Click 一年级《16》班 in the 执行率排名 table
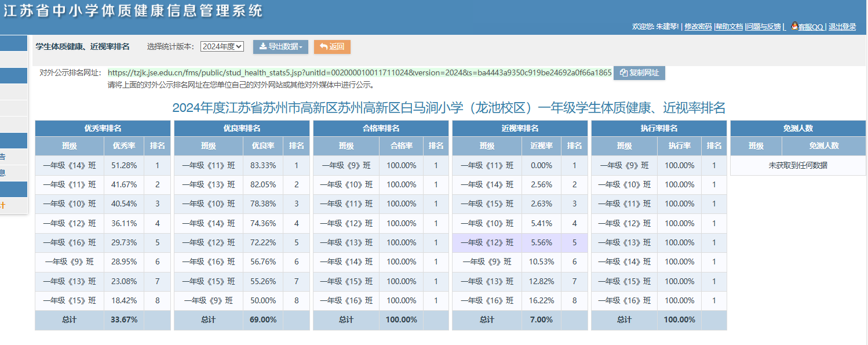Viewport: 868px width, 345px height. (625, 300)
